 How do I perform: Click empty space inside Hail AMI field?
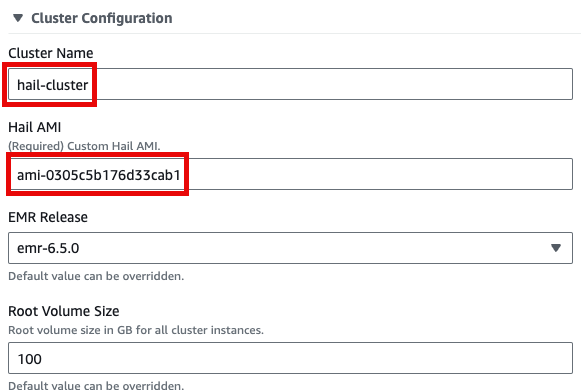pos(378,174)
